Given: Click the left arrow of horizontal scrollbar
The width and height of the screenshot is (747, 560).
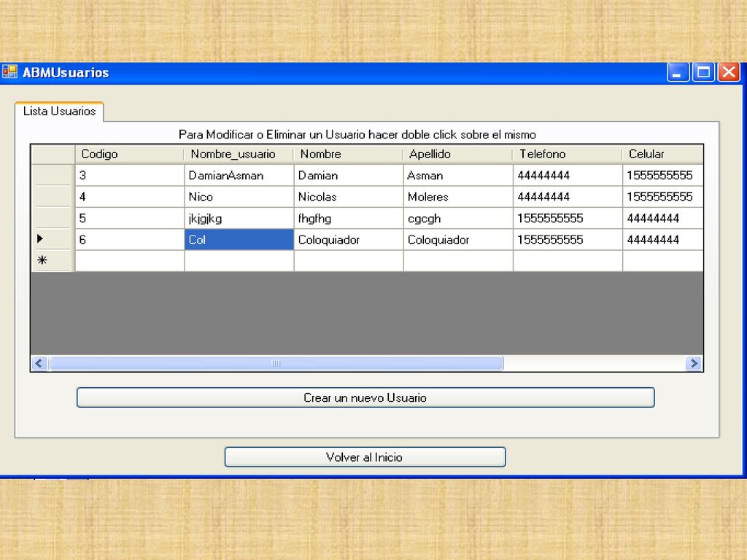Looking at the screenshot, I should [x=39, y=363].
